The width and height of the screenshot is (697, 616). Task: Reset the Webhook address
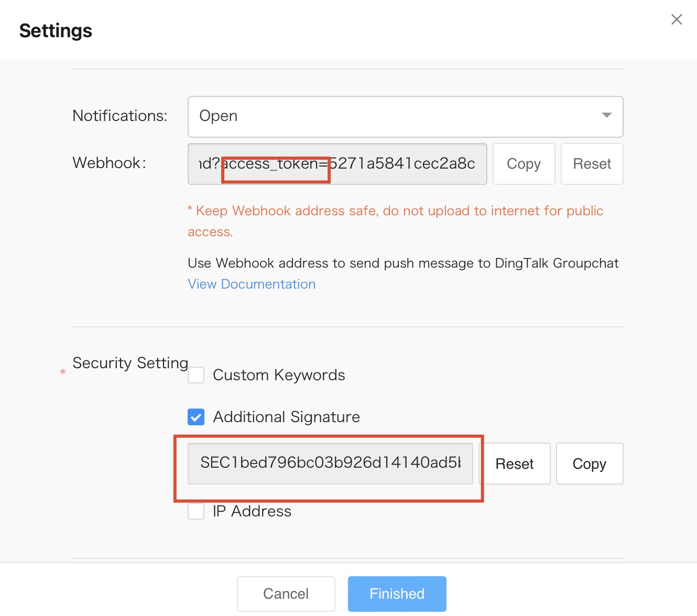592,164
